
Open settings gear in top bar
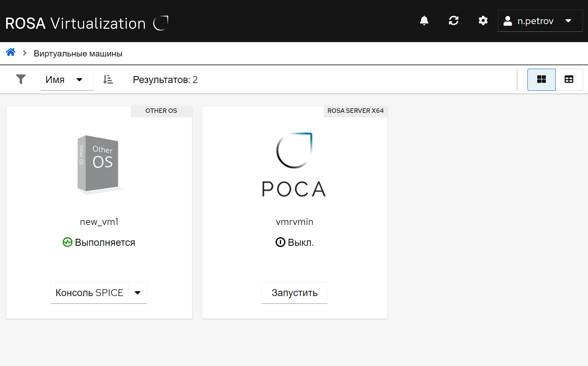(483, 21)
